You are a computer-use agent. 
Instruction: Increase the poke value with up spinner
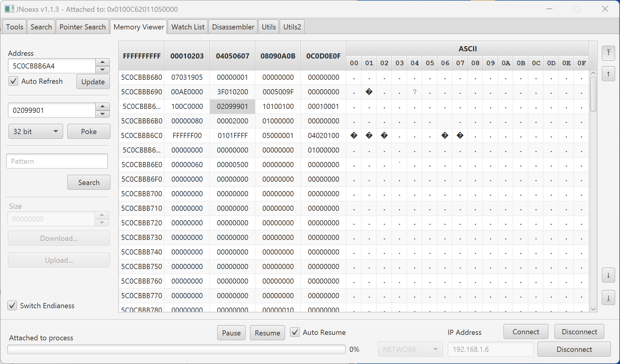point(103,106)
